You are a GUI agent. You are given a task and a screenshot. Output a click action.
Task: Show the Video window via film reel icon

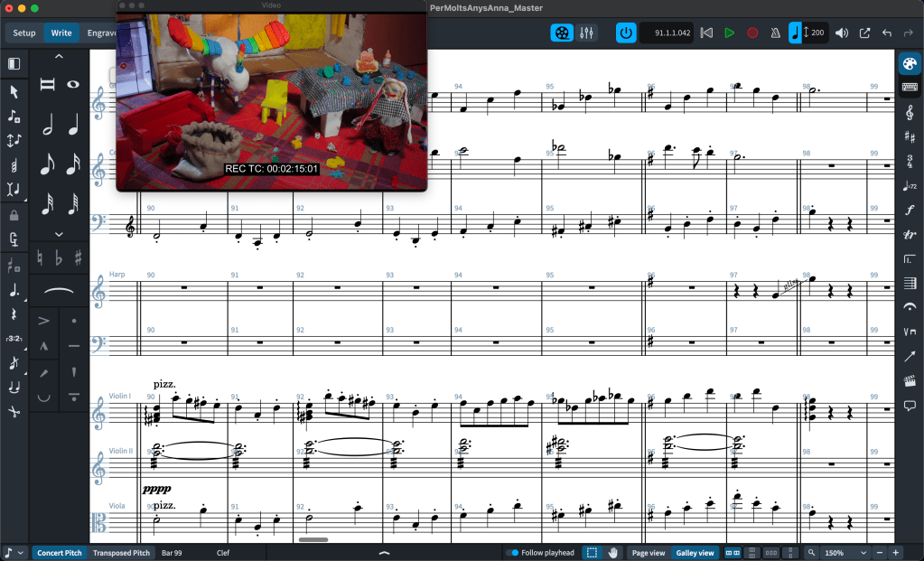562,33
